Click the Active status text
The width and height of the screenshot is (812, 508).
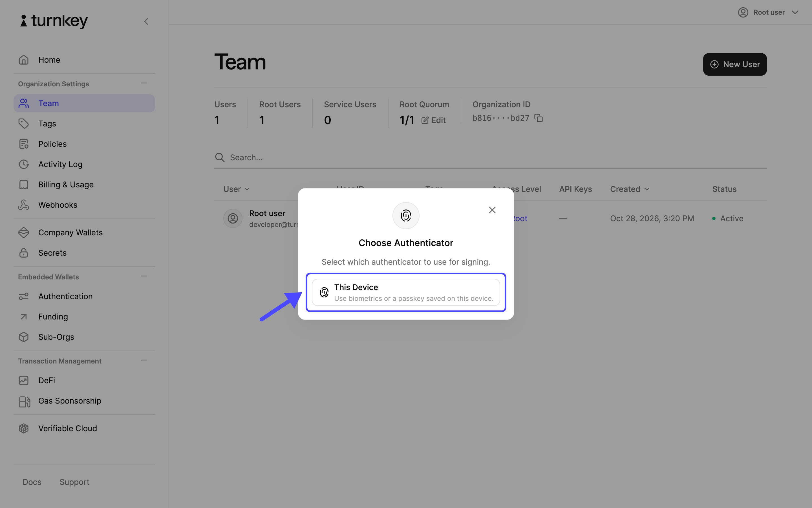click(x=732, y=218)
